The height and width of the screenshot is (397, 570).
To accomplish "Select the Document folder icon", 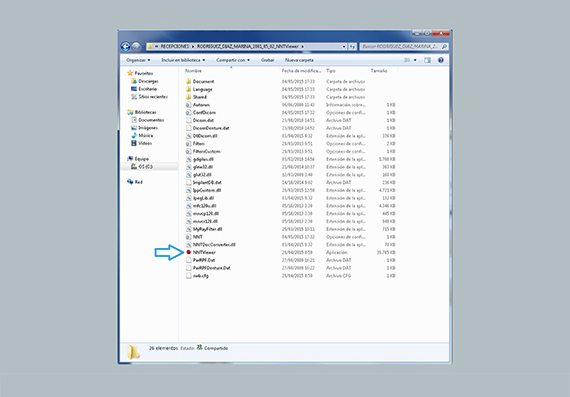I will pyautogui.click(x=189, y=81).
